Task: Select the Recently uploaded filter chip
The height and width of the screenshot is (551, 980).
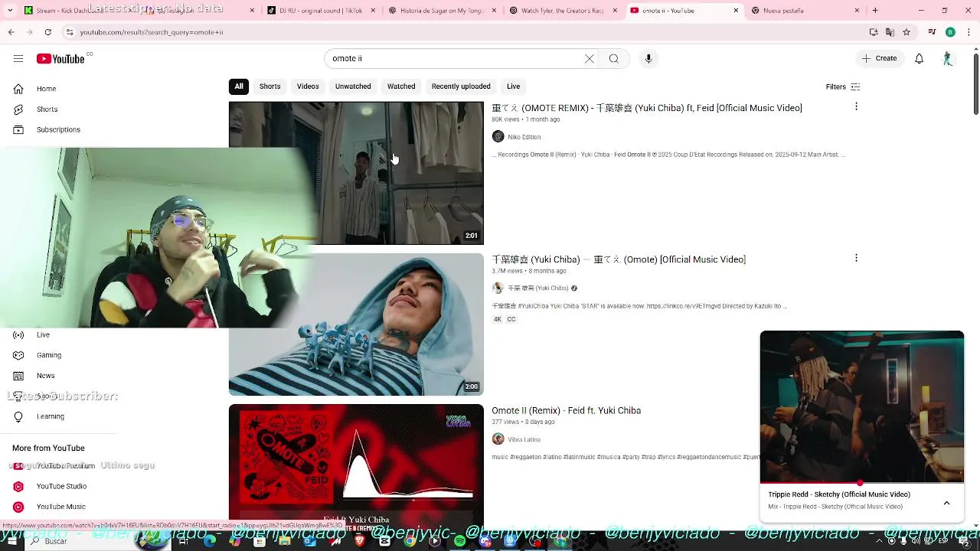Action: 461,86
